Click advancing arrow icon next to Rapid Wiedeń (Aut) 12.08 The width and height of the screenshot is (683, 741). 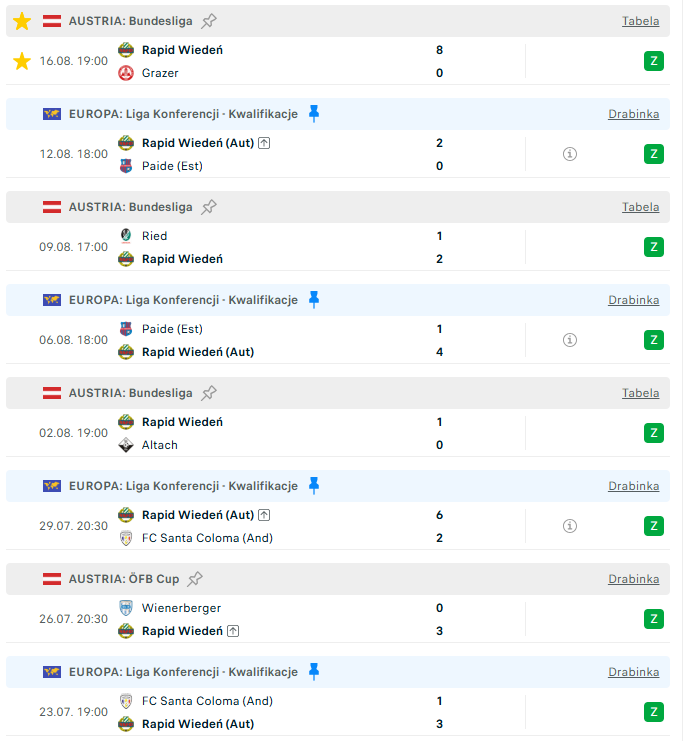tap(264, 143)
